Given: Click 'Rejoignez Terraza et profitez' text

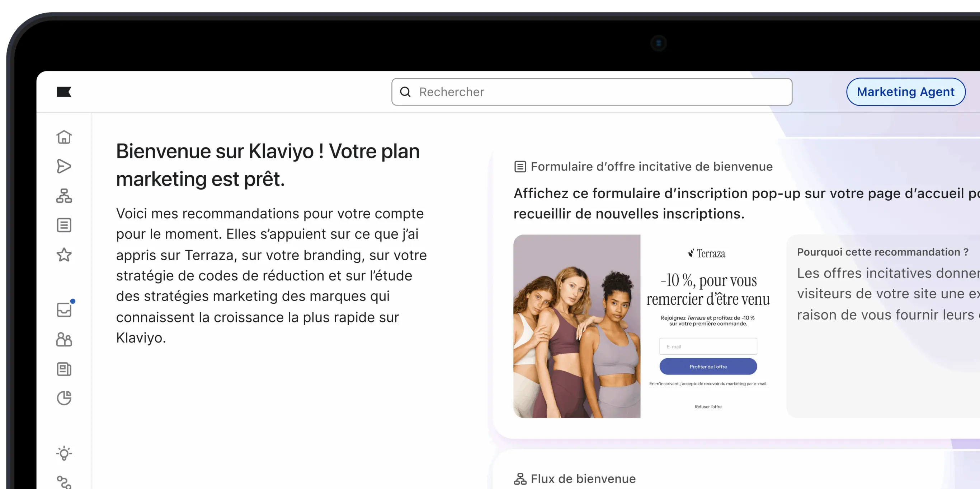Looking at the screenshot, I should coord(708,320).
